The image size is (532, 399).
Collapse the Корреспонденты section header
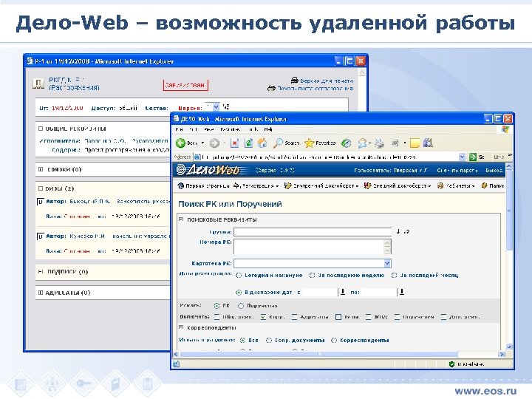[181, 327]
